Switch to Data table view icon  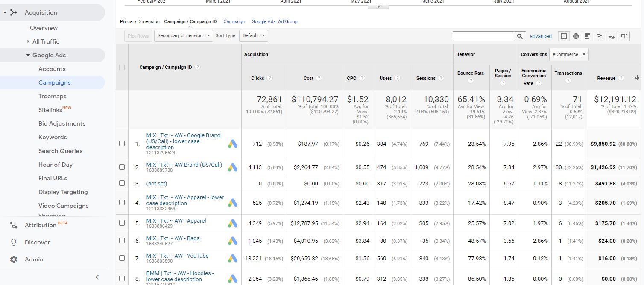(564, 36)
